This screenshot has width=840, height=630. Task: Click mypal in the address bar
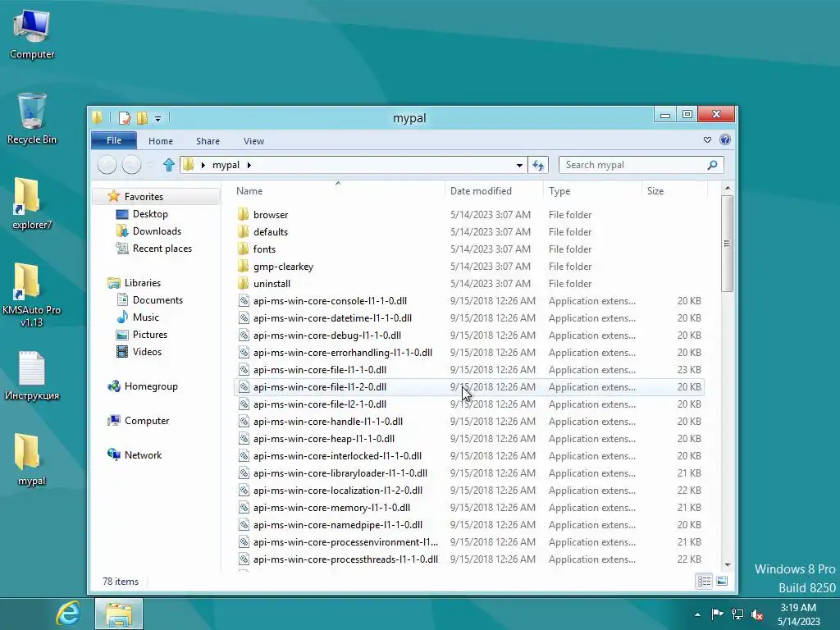[x=226, y=165]
